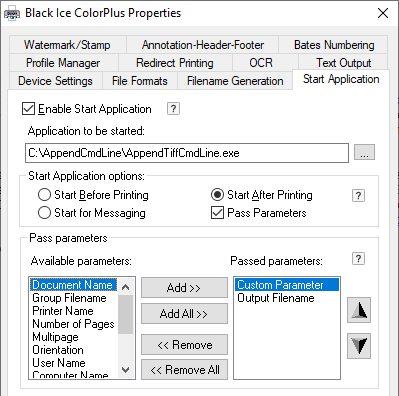Select the scrollbar thumb in available parameters

coord(126,314)
